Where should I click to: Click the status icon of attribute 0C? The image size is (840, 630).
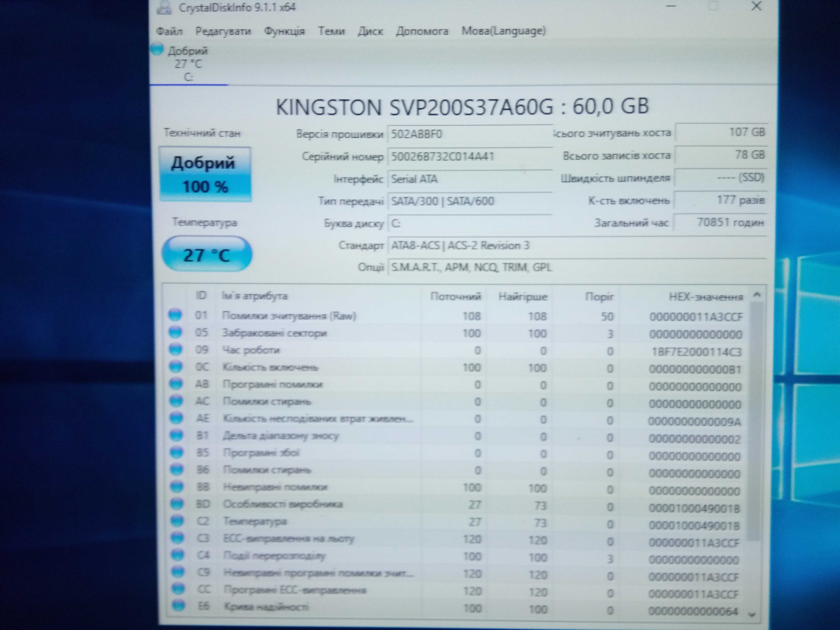tap(175, 366)
